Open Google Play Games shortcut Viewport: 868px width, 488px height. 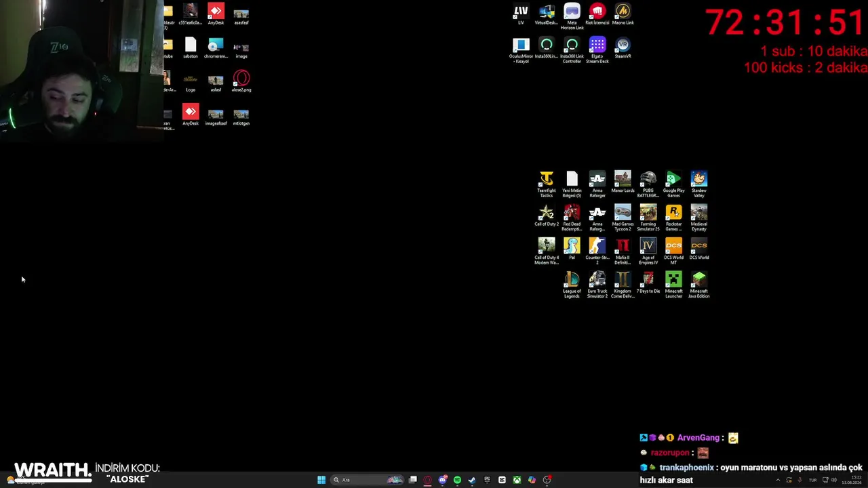pos(673,184)
